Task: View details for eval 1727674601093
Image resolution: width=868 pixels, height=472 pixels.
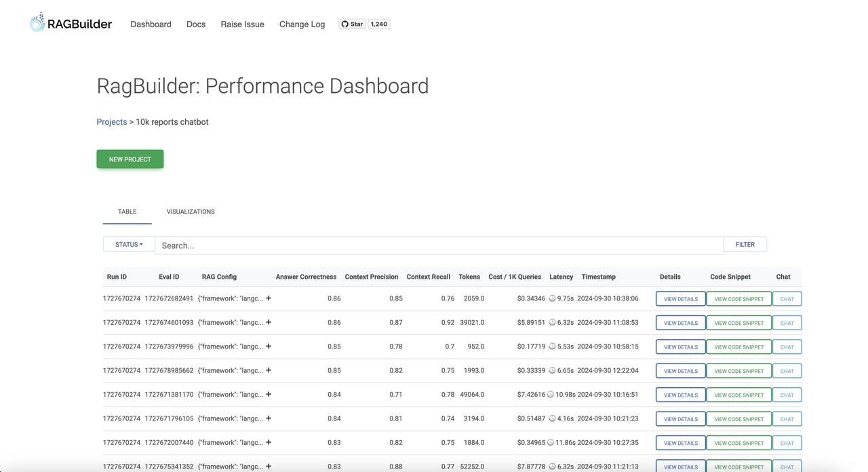Action: [x=681, y=323]
